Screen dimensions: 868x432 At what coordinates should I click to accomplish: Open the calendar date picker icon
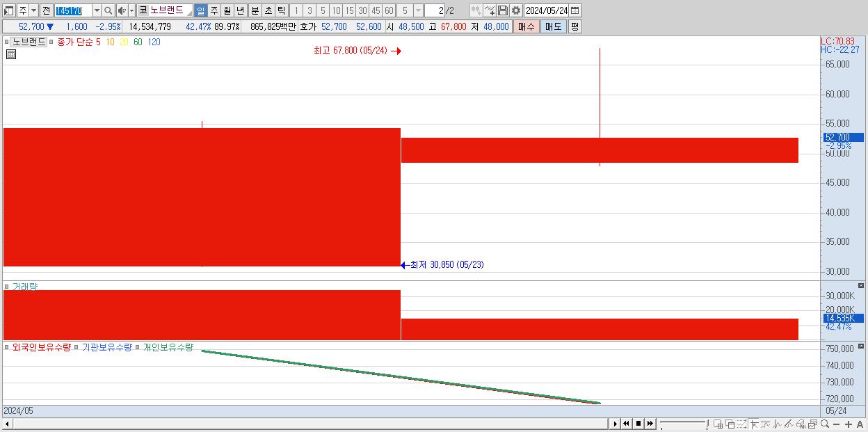click(x=575, y=10)
